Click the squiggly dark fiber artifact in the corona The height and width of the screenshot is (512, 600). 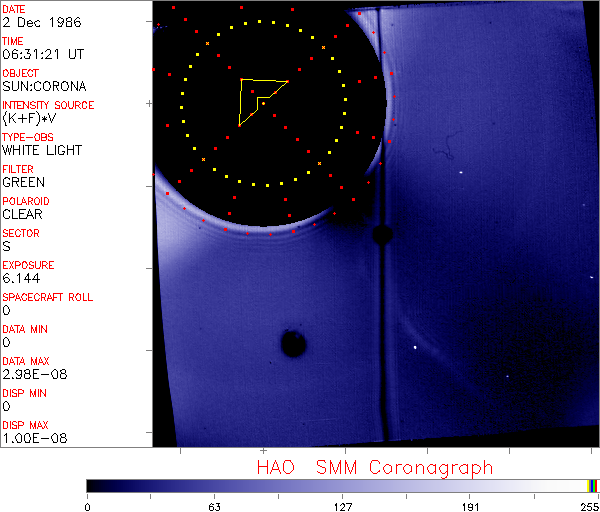(446, 146)
